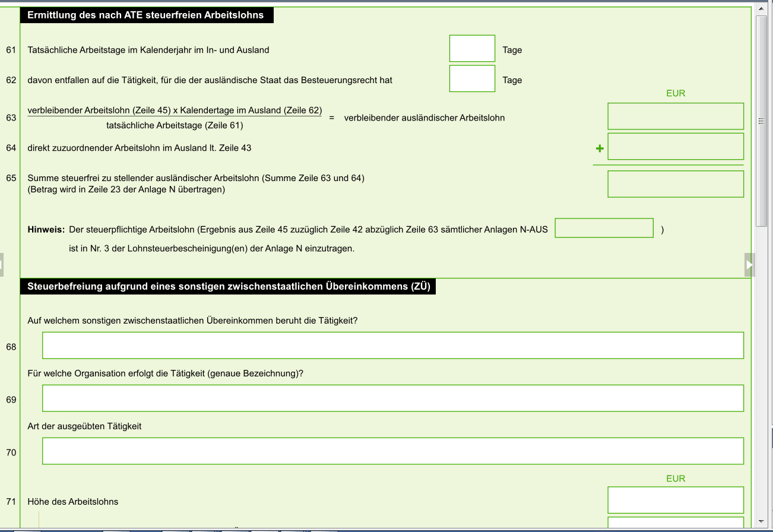Click the Zeile 64 direkt zuzuordnender Arbeitslohn field
Viewport: 773px width, 532px height.
[x=676, y=147]
